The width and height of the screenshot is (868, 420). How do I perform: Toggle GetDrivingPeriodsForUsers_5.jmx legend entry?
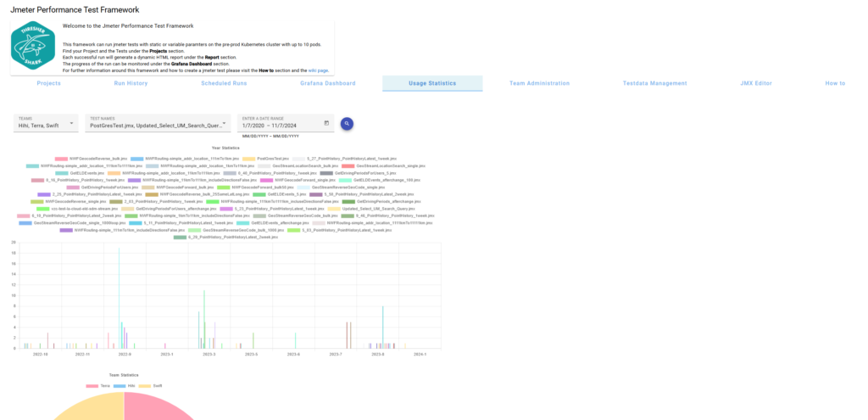359,173
